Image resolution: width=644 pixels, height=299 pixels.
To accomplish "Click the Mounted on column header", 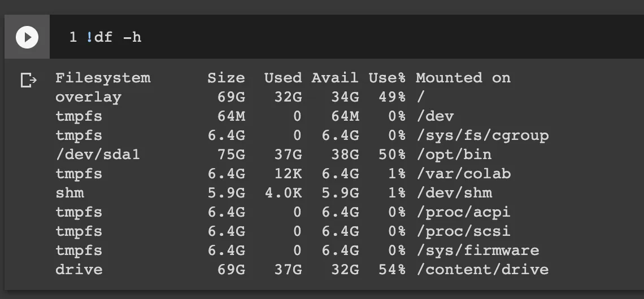I will [463, 78].
